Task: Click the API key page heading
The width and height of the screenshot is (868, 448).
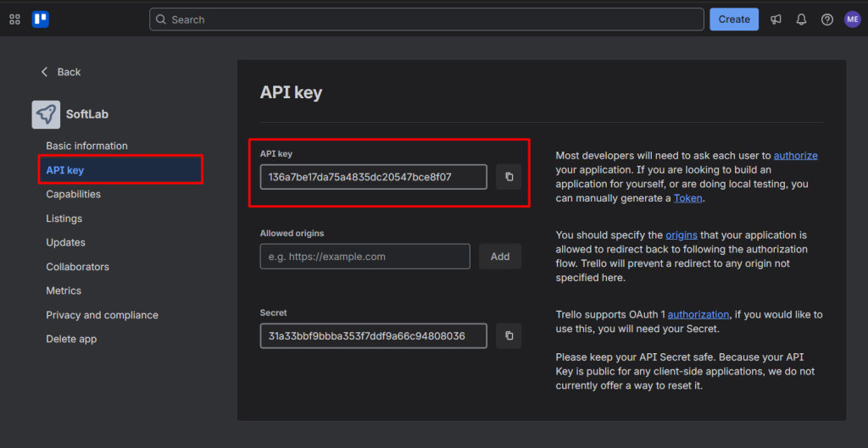Action: coord(292,92)
